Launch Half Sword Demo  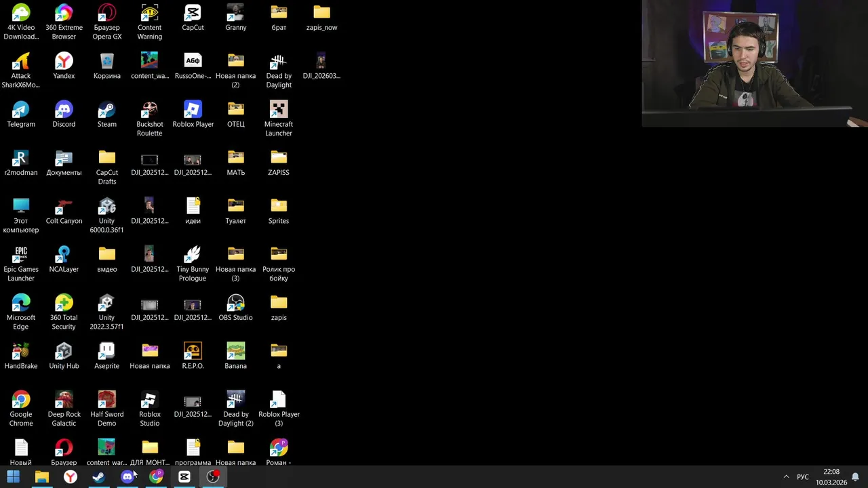[x=106, y=409]
